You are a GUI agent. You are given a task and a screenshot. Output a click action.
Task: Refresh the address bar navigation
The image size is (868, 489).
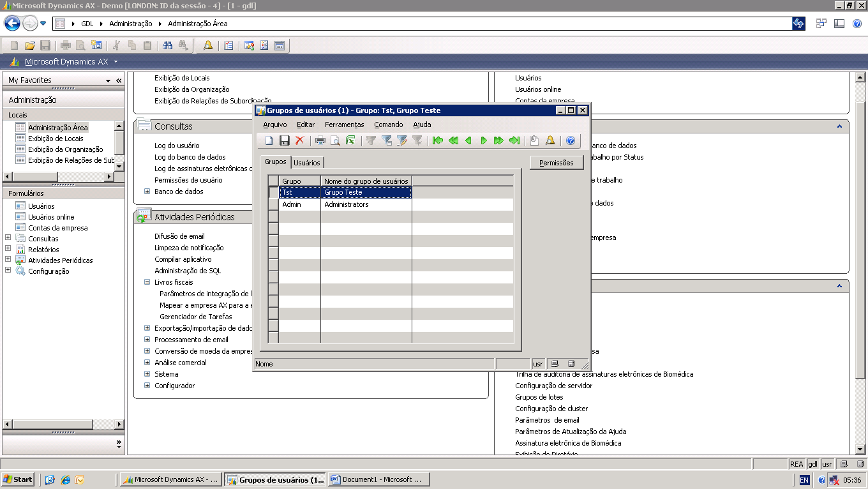[798, 24]
